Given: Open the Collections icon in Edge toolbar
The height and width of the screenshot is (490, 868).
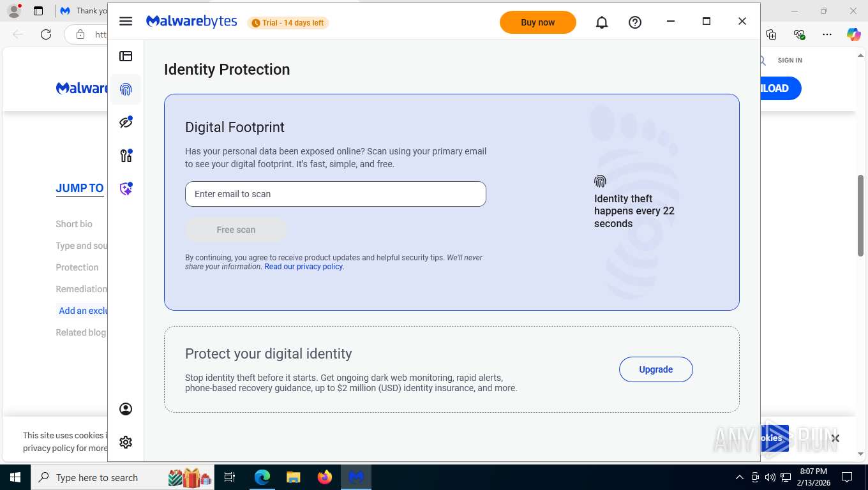Looking at the screenshot, I should click(x=771, y=34).
